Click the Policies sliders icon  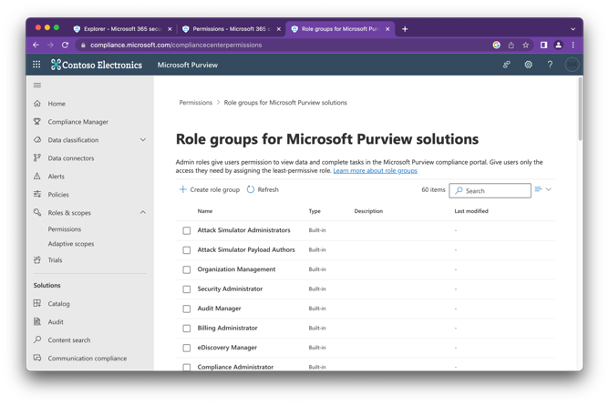click(37, 194)
